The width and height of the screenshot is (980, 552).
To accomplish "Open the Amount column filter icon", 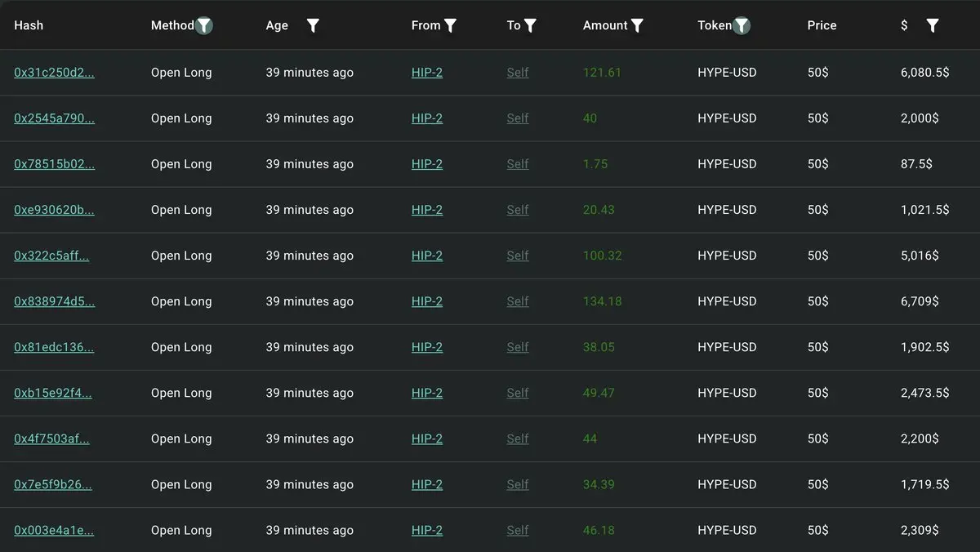I will (637, 25).
